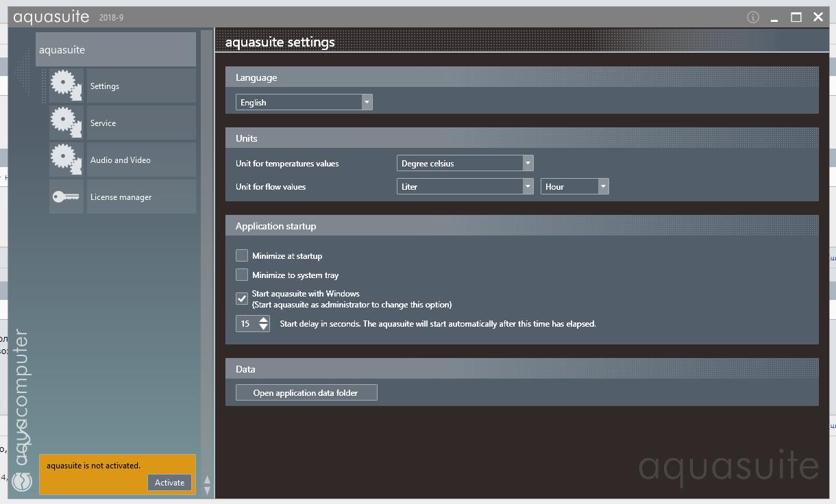Open the License manager entry
Screen dimensions: 836x504
click(x=141, y=197)
